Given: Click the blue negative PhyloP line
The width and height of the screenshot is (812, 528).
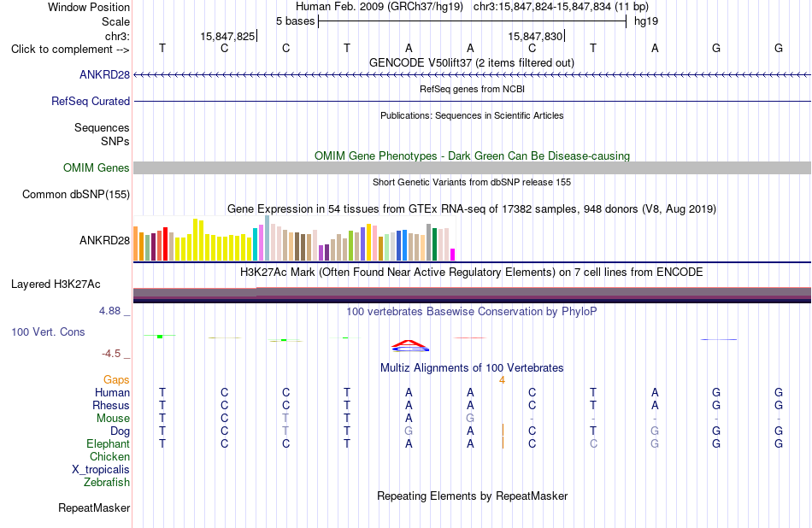Looking at the screenshot, I should point(718,339).
